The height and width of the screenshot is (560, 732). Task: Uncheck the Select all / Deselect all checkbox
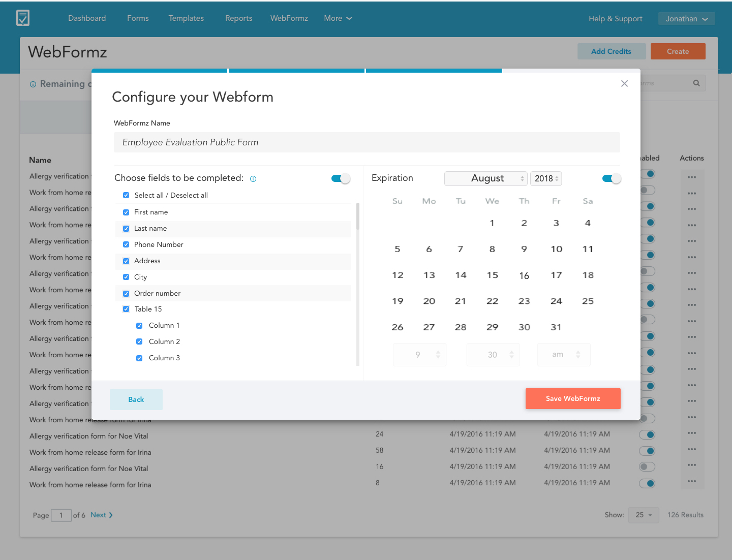126,195
